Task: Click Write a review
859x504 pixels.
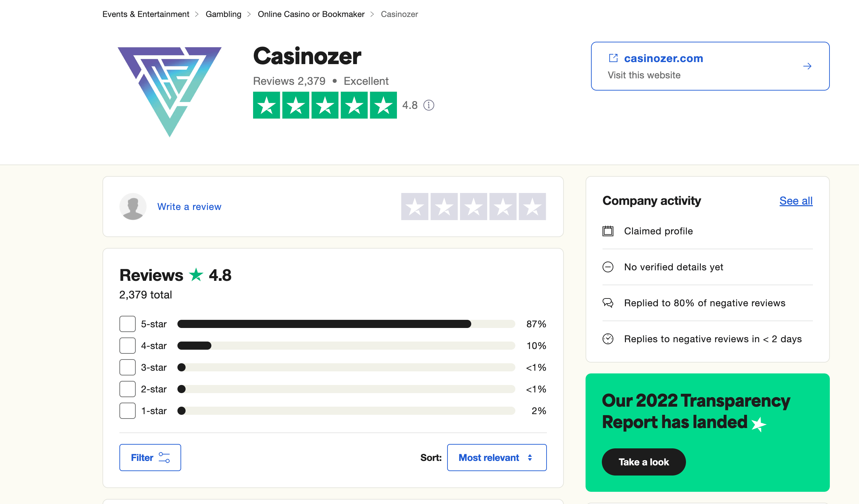Action: pyautogui.click(x=189, y=207)
